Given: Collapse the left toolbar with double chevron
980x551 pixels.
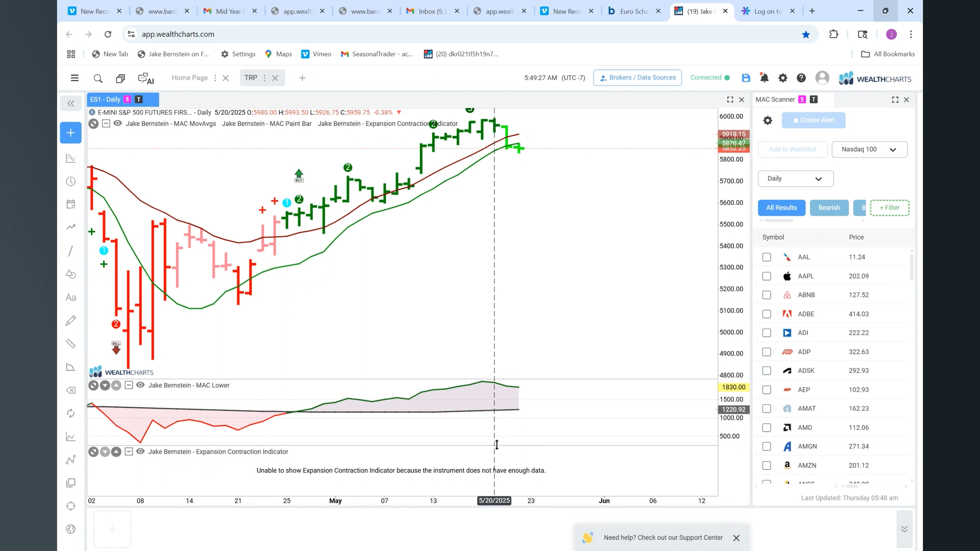Looking at the screenshot, I should [x=71, y=104].
